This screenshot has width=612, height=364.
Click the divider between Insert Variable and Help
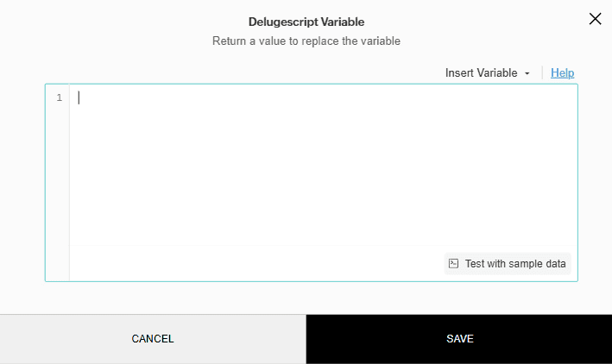click(x=542, y=73)
